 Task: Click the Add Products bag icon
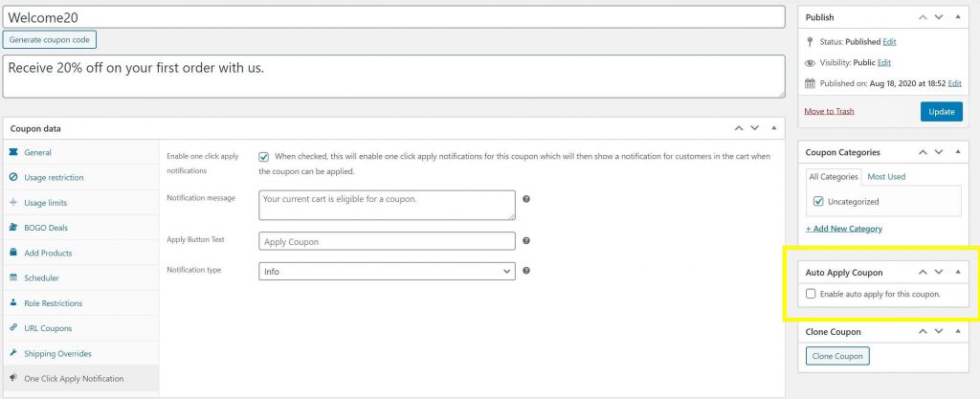[13, 253]
